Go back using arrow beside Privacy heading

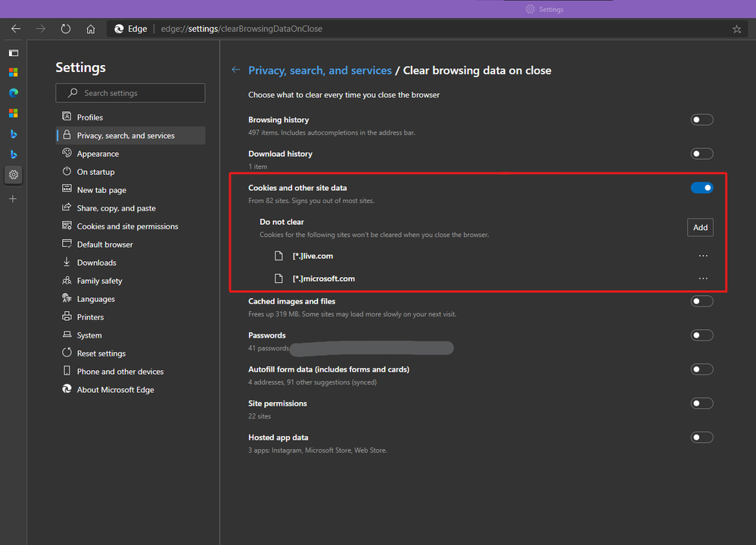tap(235, 70)
